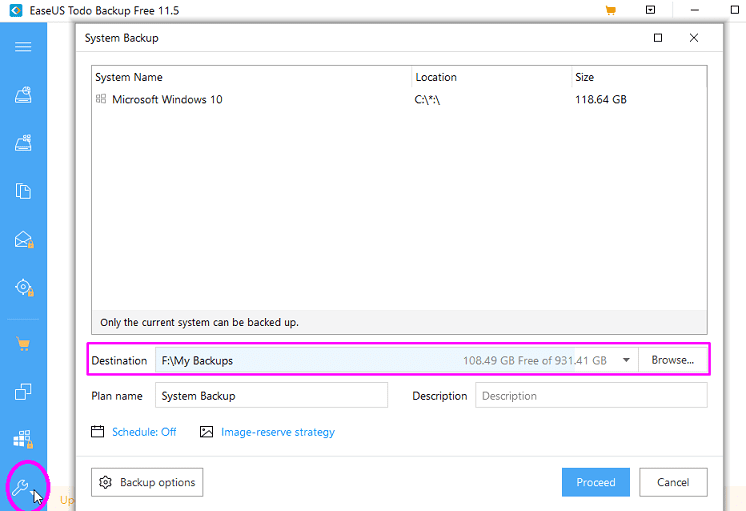Click the Description input field

(x=591, y=395)
